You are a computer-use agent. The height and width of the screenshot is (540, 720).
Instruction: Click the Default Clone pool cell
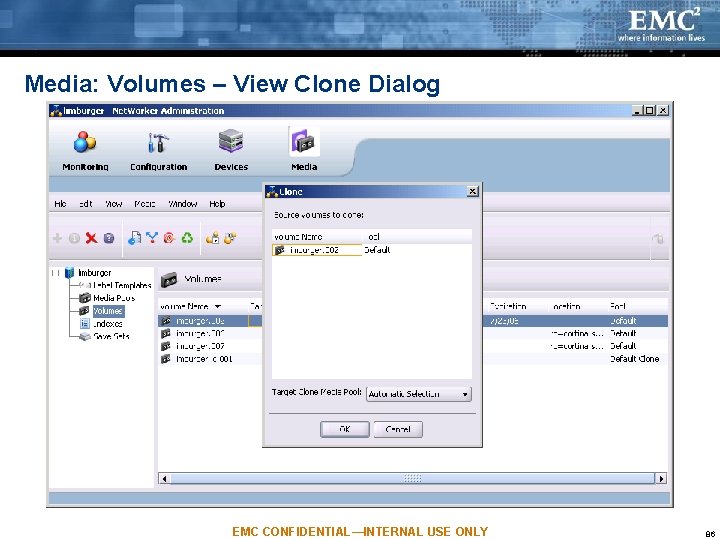[635, 359]
